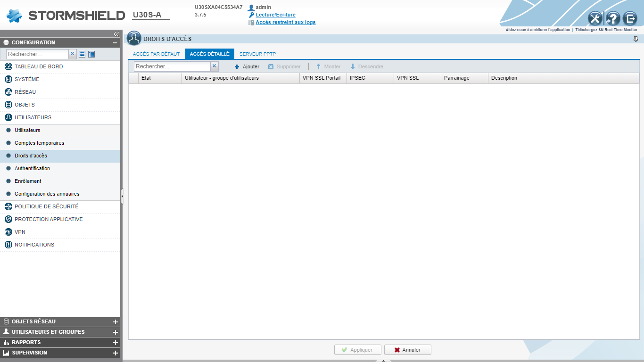Sort by the Etat column header
This screenshot has height=362, width=644.
pyautogui.click(x=160, y=78)
